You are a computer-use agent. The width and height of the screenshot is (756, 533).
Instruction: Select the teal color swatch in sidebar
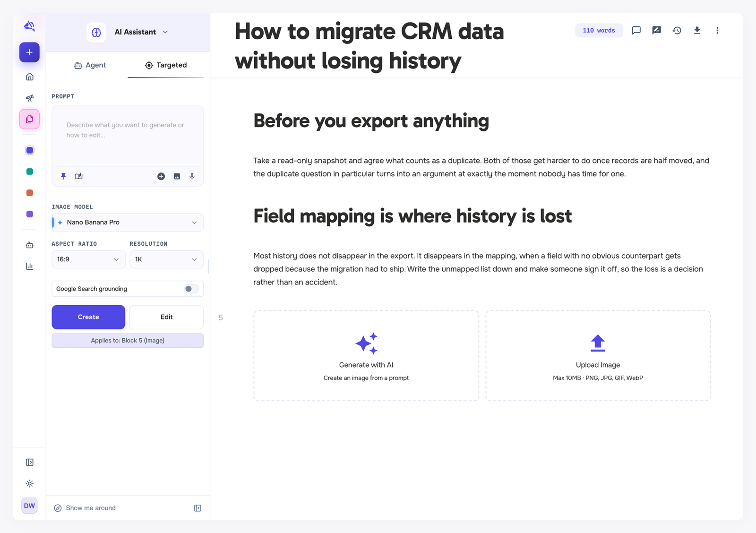29,172
